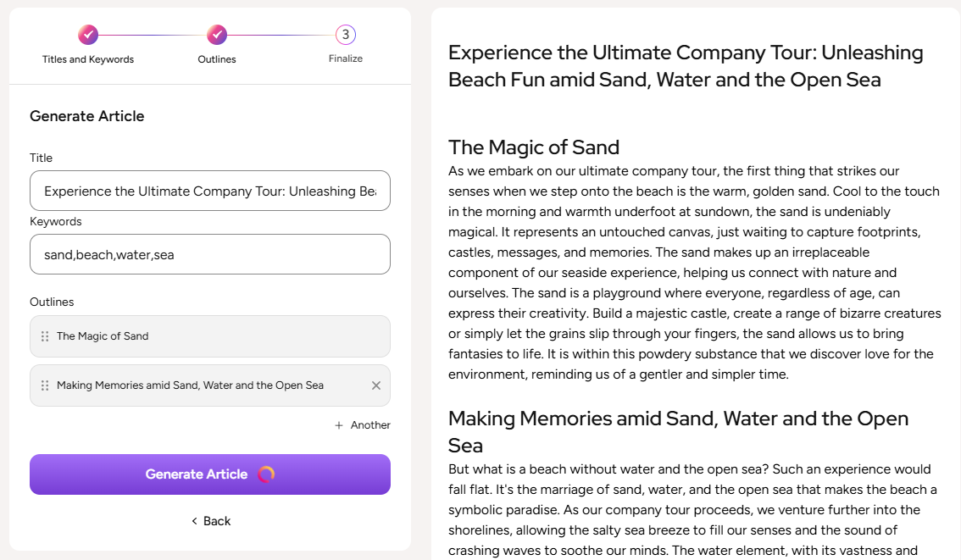
Task: Add Another outline entry
Action: click(370, 425)
